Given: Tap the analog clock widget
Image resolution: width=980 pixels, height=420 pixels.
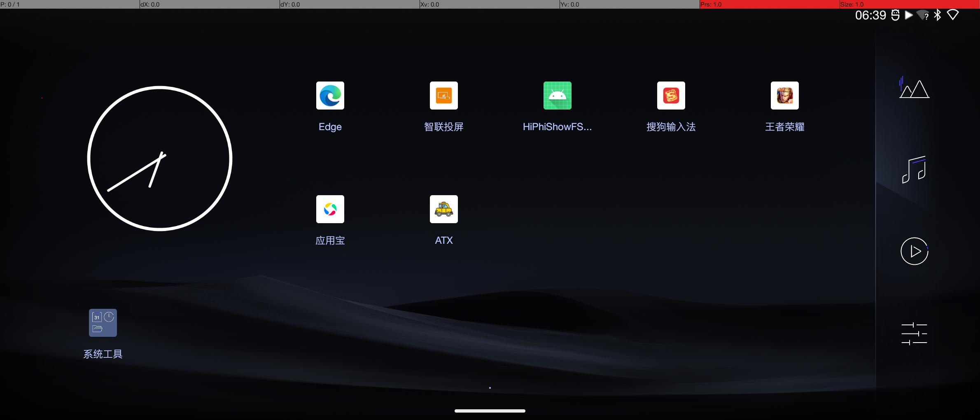Looking at the screenshot, I should click(x=160, y=159).
